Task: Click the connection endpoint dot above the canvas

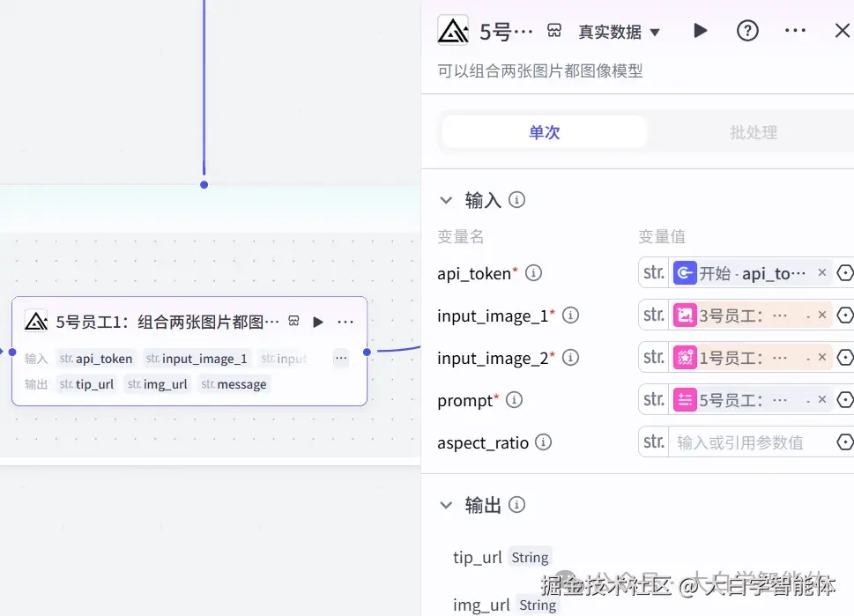Action: [204, 185]
